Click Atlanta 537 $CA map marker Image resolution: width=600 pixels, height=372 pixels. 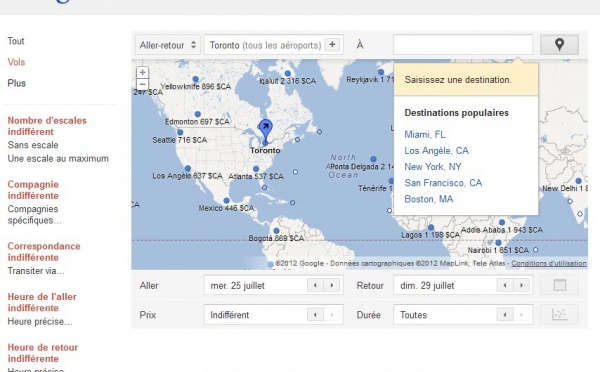[x=256, y=169]
